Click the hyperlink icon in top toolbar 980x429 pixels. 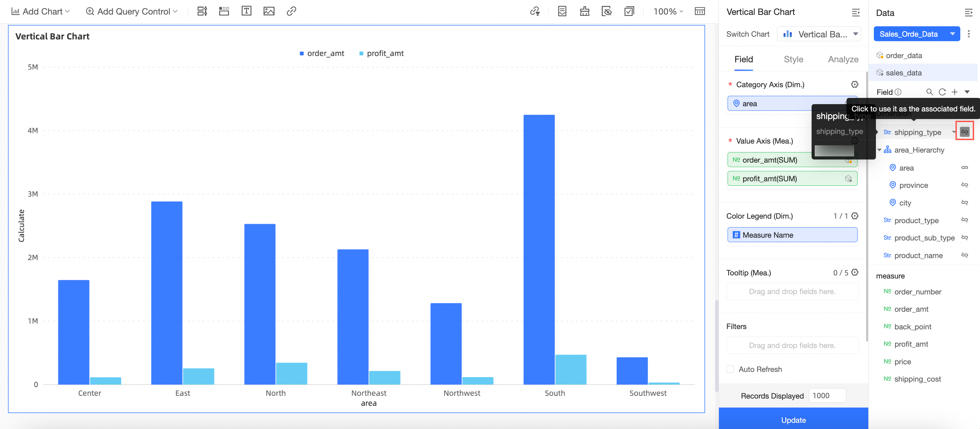click(x=291, y=11)
